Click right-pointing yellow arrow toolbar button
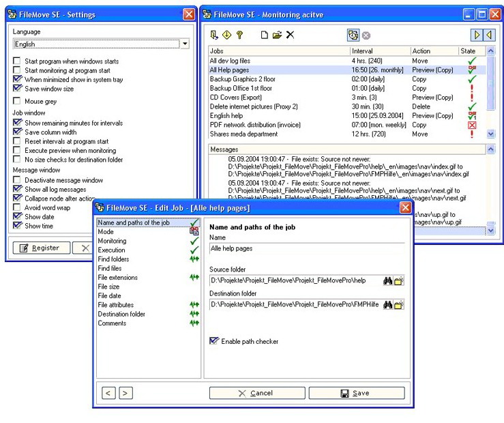The image size is (504, 423). [x=477, y=35]
